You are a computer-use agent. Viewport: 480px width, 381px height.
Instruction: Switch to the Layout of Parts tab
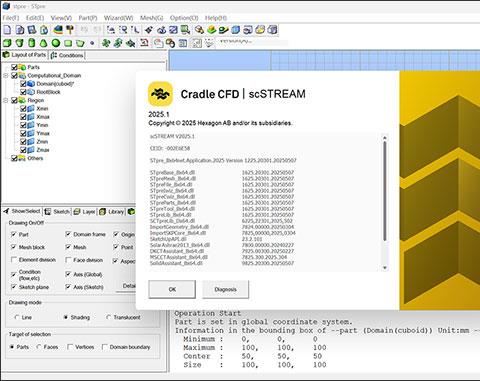pos(25,55)
